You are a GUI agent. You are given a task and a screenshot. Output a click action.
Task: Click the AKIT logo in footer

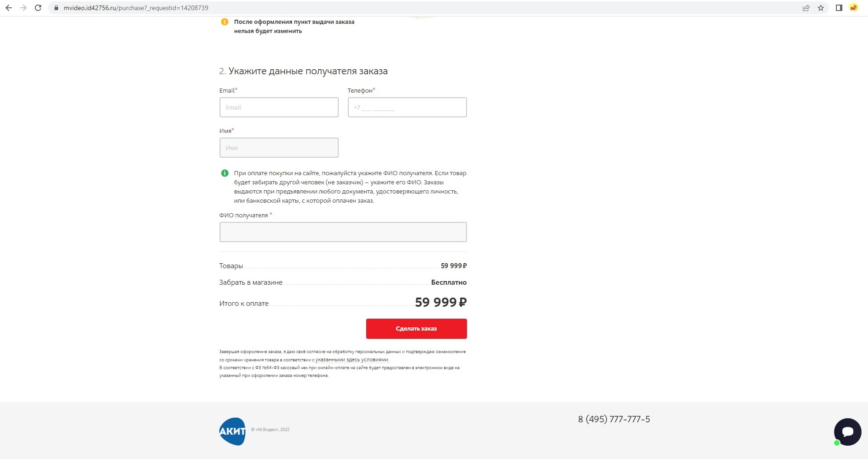point(232,431)
